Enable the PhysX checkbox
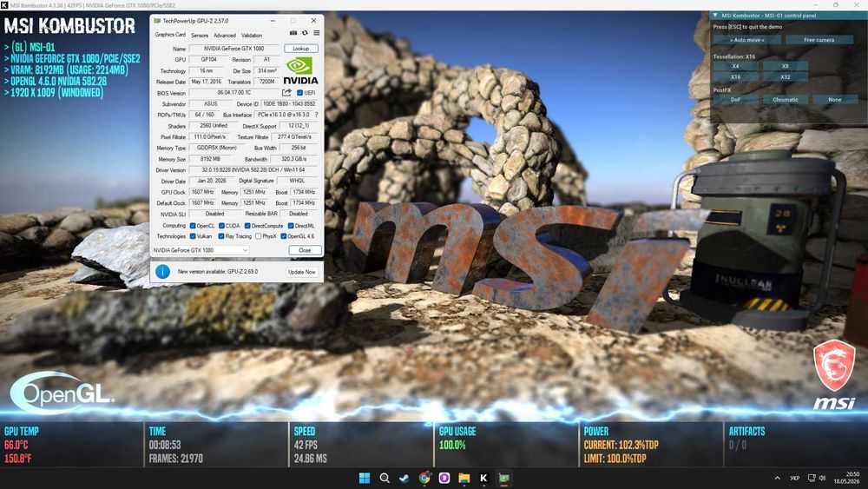Viewport: 868px width, 489px height. click(258, 236)
